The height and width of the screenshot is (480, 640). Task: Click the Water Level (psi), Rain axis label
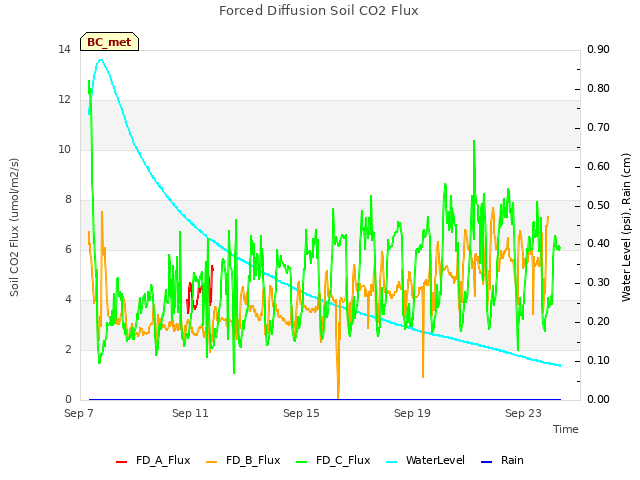pyautogui.click(x=626, y=227)
